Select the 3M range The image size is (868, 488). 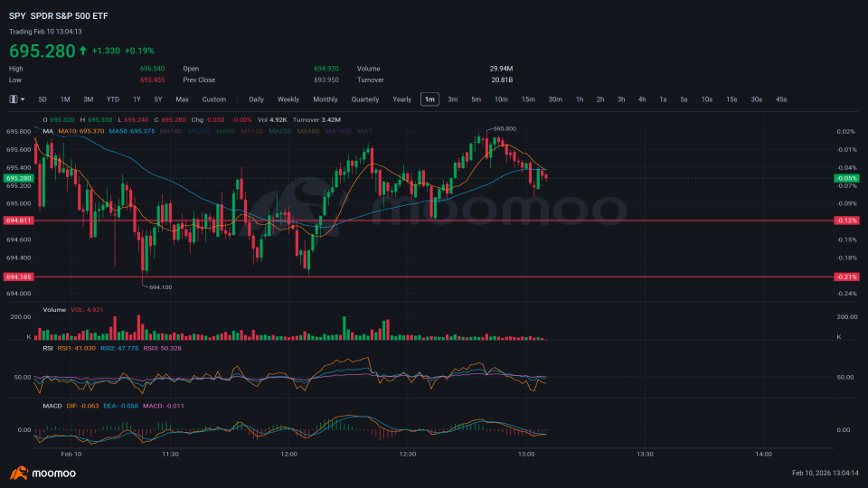tap(88, 99)
